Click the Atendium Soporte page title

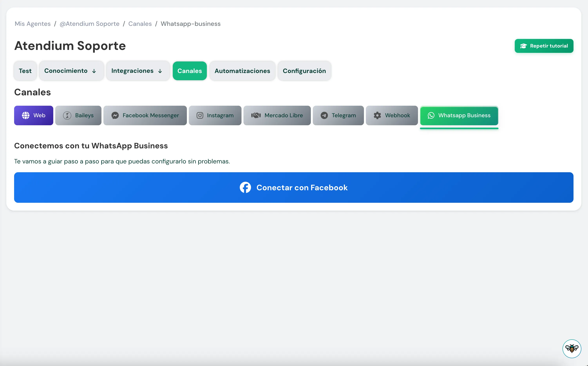70,46
